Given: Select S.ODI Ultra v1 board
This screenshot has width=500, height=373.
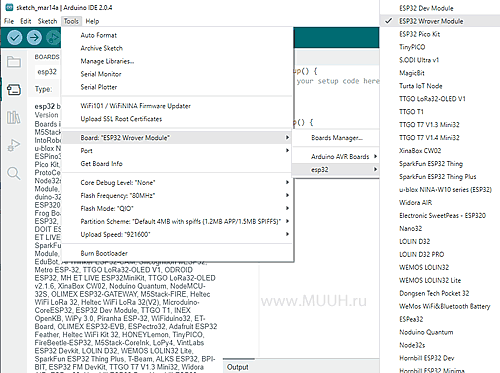Looking at the screenshot, I should [440, 60].
